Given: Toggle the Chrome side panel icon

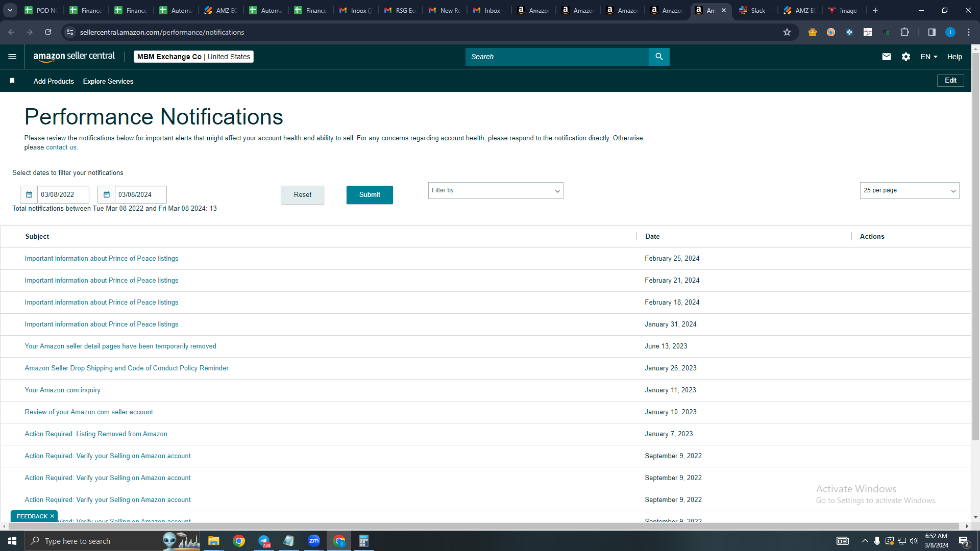Looking at the screenshot, I should pyautogui.click(x=932, y=32).
